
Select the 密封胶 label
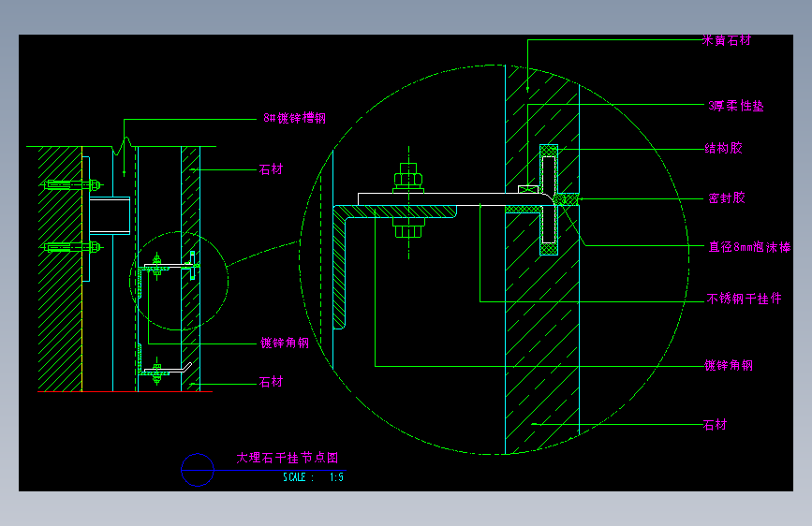tap(727, 197)
